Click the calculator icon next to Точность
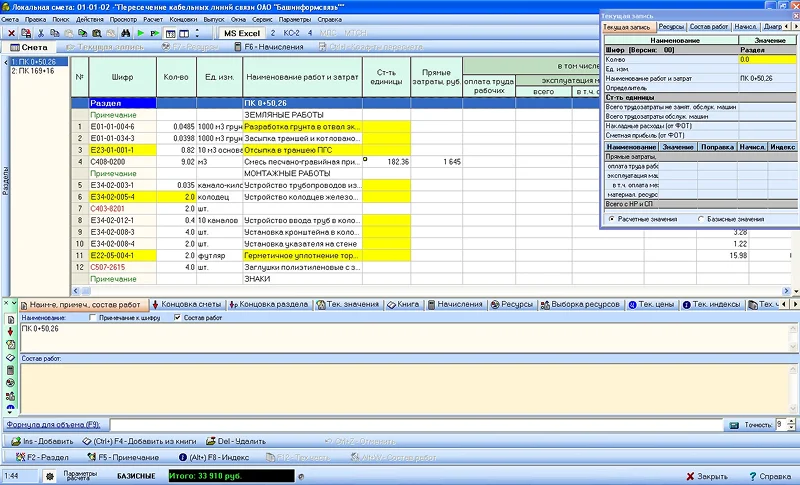The image size is (800, 485). [735, 425]
